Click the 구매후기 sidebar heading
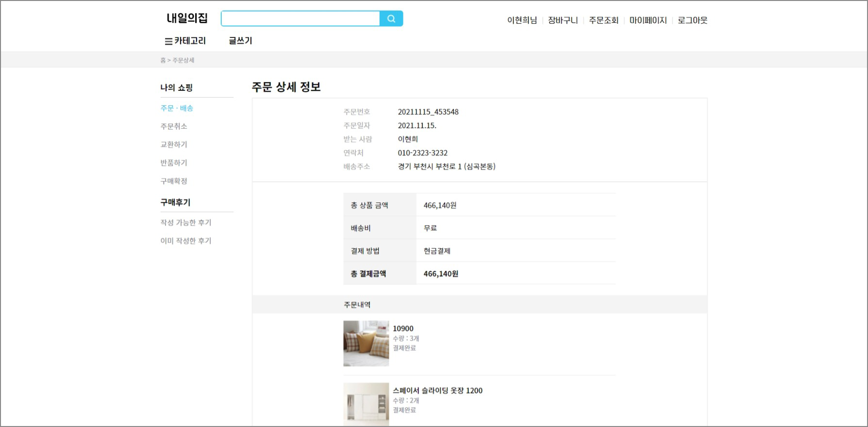The width and height of the screenshot is (868, 427). pyautogui.click(x=175, y=202)
